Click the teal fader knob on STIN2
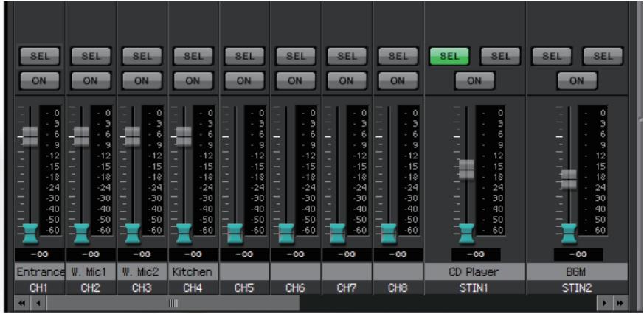This screenshot has height=314, width=644. click(569, 234)
